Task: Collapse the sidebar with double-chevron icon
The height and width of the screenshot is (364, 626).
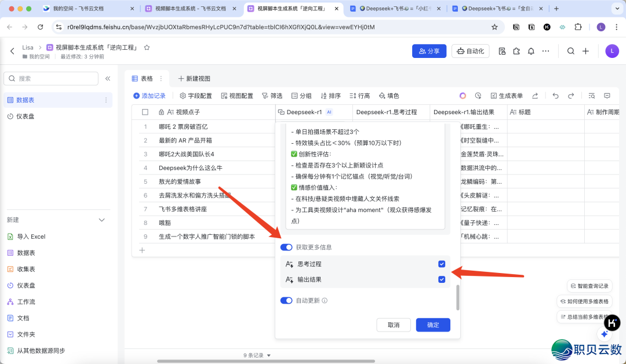Action: click(x=108, y=78)
